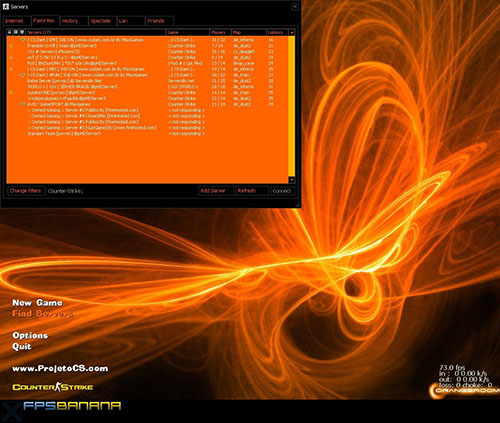Select the Freedom to Kill server row
Screen dimensions: 500x423
point(147,46)
